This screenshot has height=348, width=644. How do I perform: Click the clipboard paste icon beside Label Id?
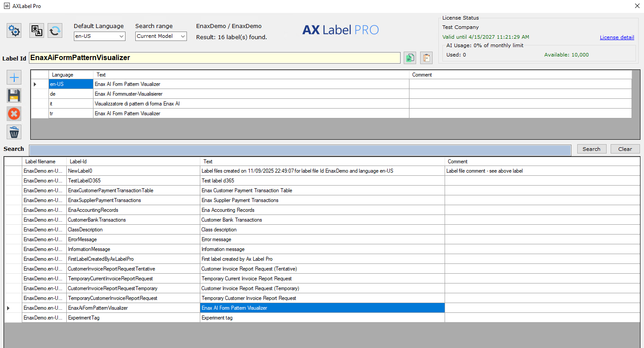[x=426, y=58]
